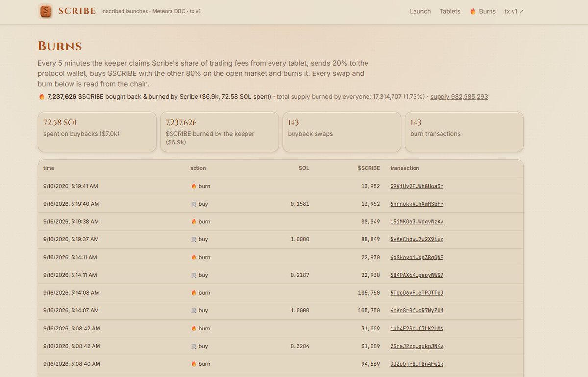Select the Burns nav item
588x377 pixels.
pos(483,11)
